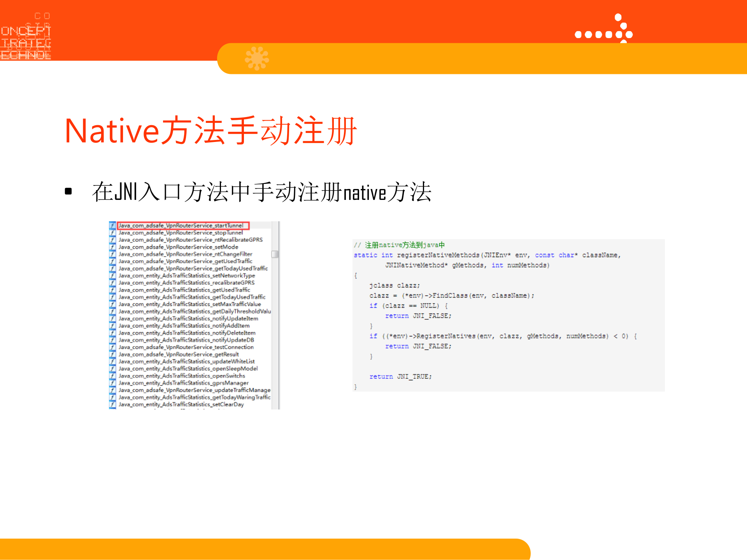Select the VpnRouterService_getTodayUsedTraffic entry
Viewport: 747px width, 560px height.
pyautogui.click(x=193, y=268)
